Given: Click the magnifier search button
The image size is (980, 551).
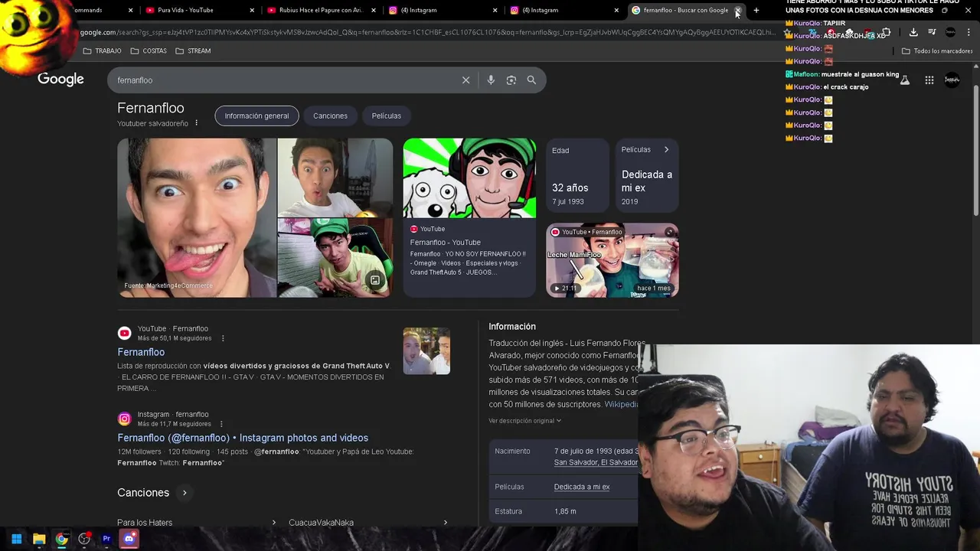Looking at the screenshot, I should point(531,80).
